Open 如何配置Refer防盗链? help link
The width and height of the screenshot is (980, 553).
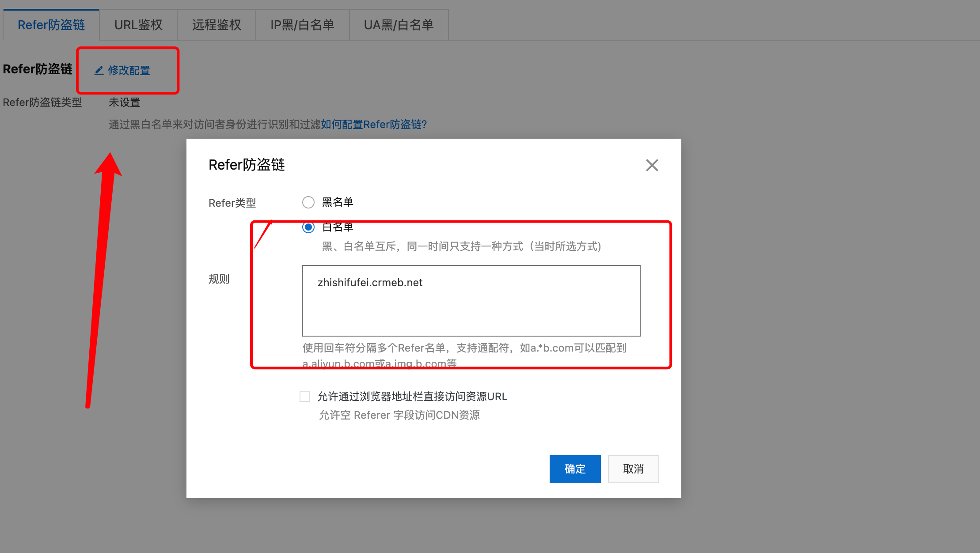(374, 125)
